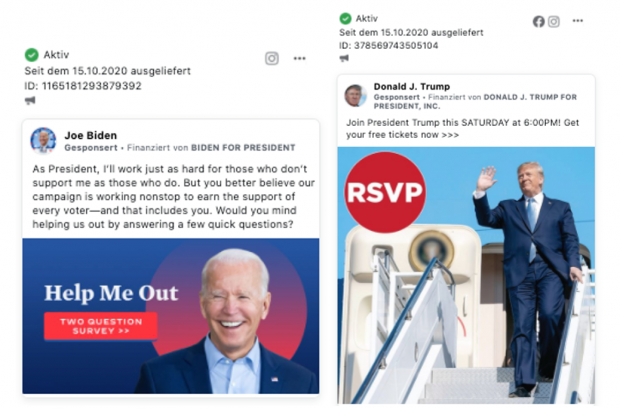Click the megaphone icon under the Trump ad ID

(x=344, y=59)
